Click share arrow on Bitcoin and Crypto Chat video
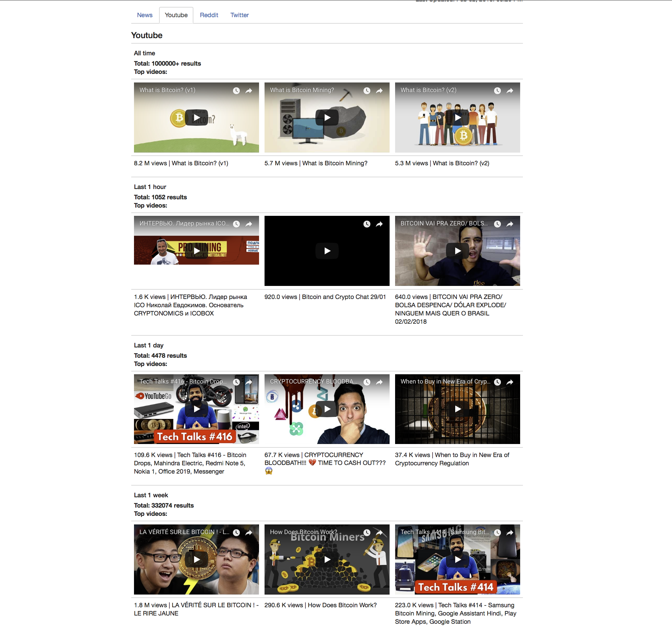The image size is (672, 632). (379, 224)
